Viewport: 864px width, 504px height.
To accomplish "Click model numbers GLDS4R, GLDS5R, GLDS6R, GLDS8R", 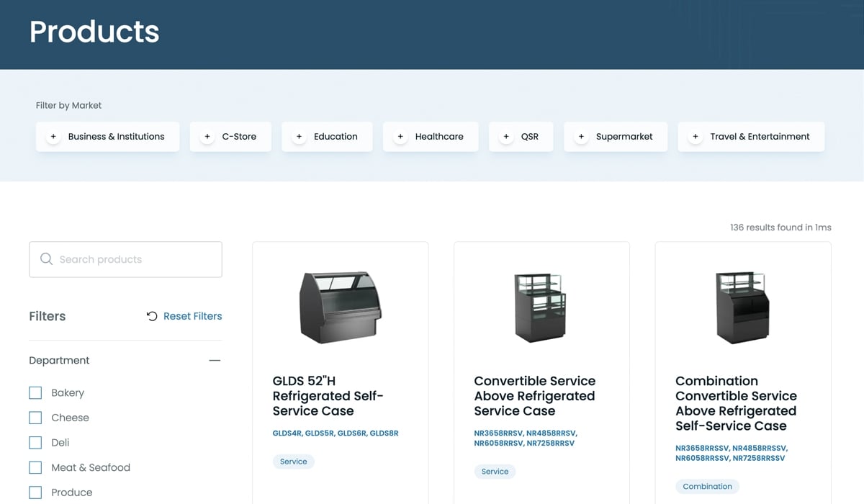I will (336, 433).
